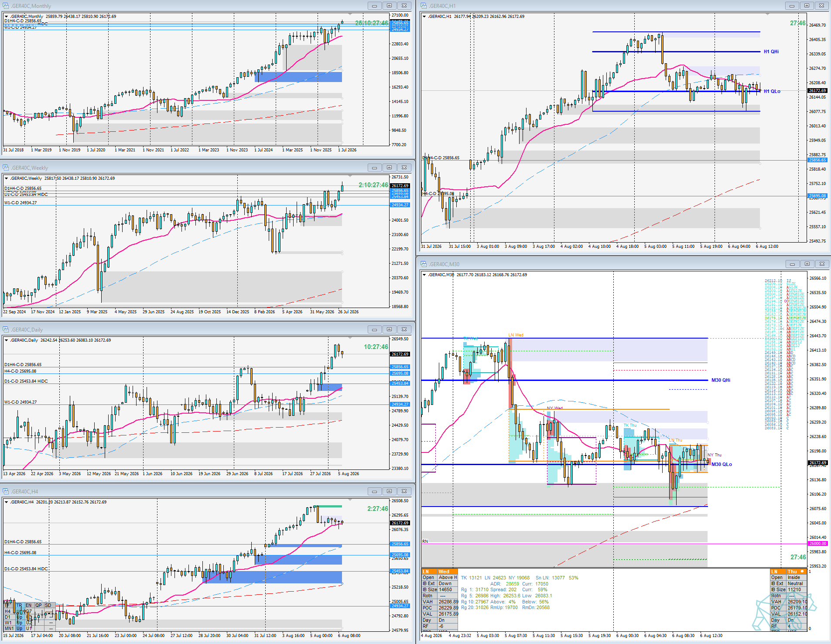
Task: Click the 'LN Wed' session label on M30 chart
Action: coord(516,335)
